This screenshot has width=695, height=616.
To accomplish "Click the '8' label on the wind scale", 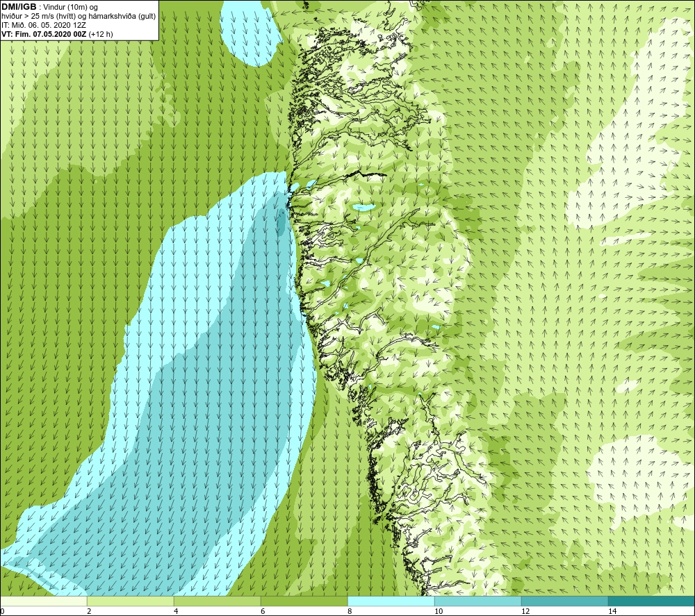I will [x=350, y=611].
